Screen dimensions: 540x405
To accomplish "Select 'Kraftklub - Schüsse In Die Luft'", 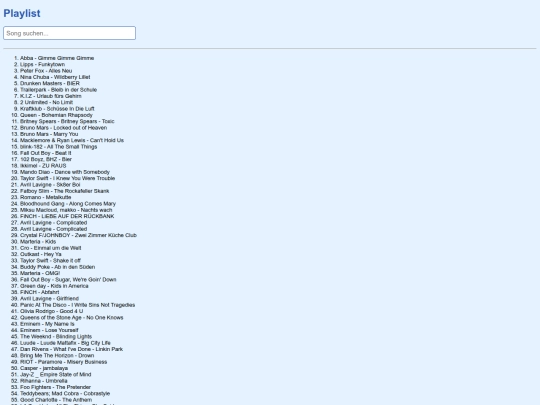I will tap(57, 109).
